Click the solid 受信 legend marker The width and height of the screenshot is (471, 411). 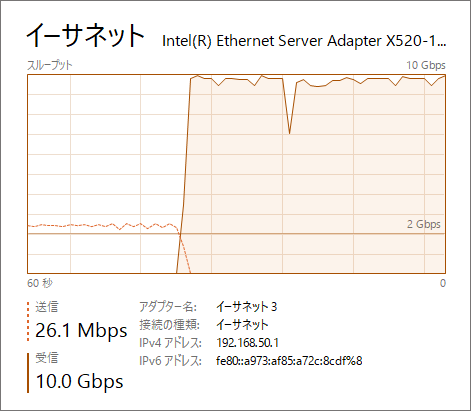coord(28,373)
